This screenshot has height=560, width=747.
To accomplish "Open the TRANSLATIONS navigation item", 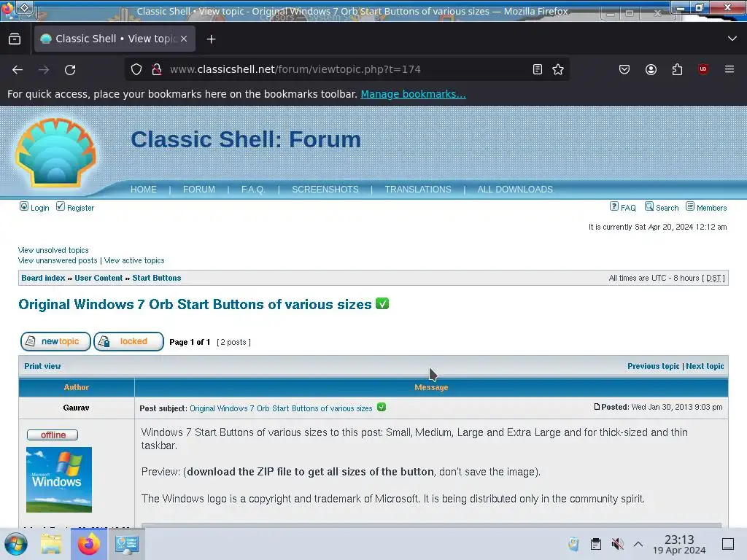I will [418, 190].
